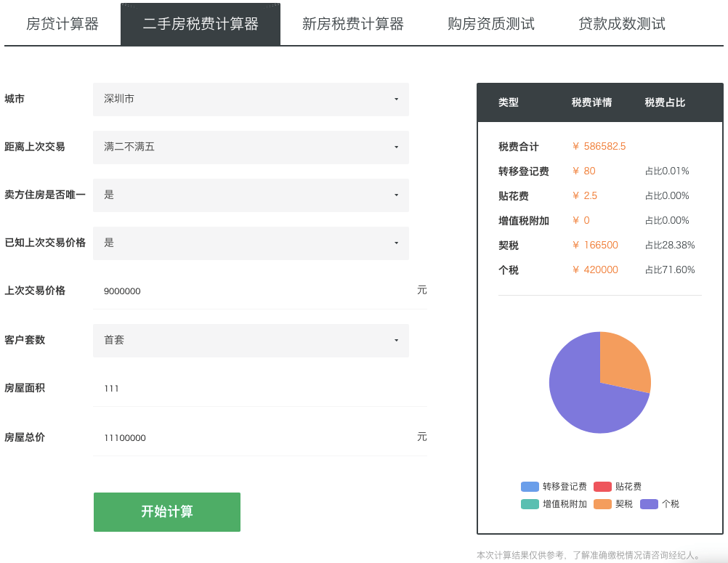Screen dimensions: 728x563
Task: Expand the 卖方住房是否唯一 dropdown
Action: 251,195
